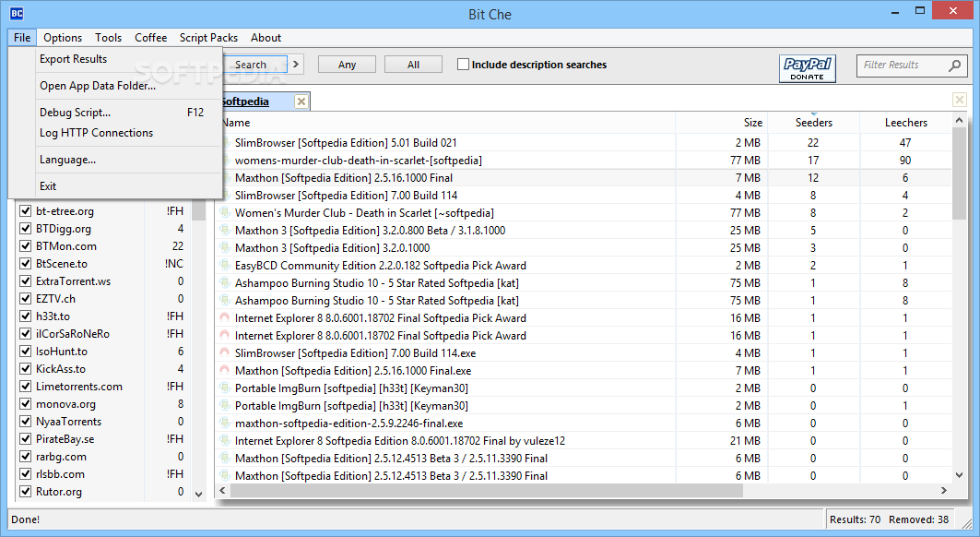
Task: Click the icon beside SlimBrowser 5.01 Build 021
Action: (x=225, y=143)
